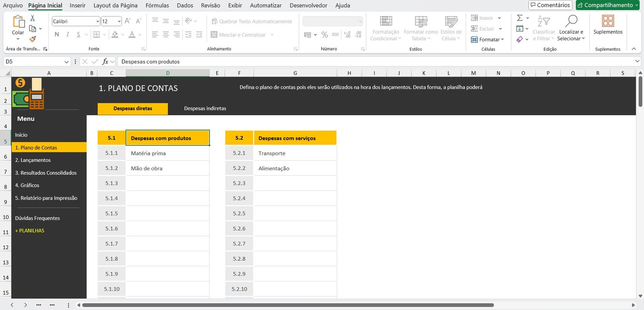Click the Excluir cells button
This screenshot has height=310, width=644.
pyautogui.click(x=483, y=29)
